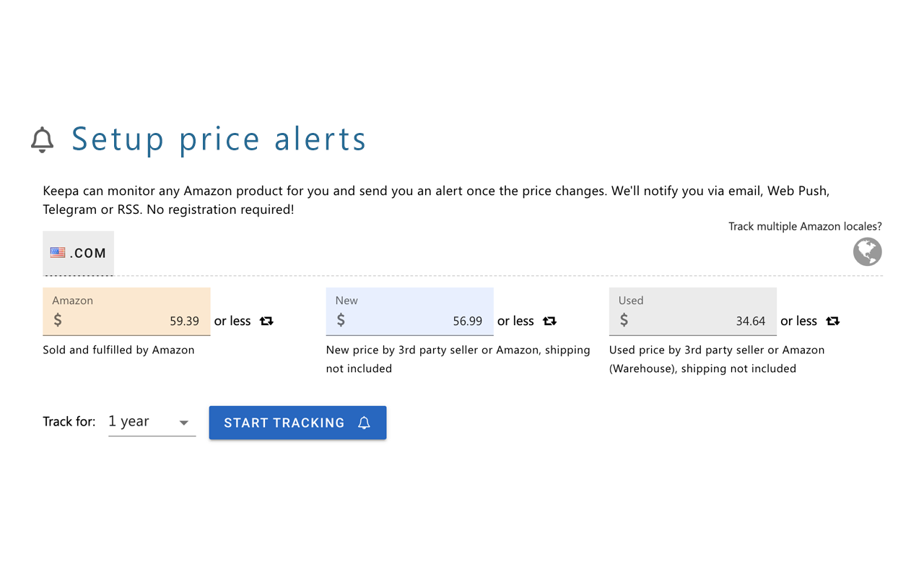Expand the arrow next to "1 year"
This screenshot has width=924, height=578.
point(184,423)
